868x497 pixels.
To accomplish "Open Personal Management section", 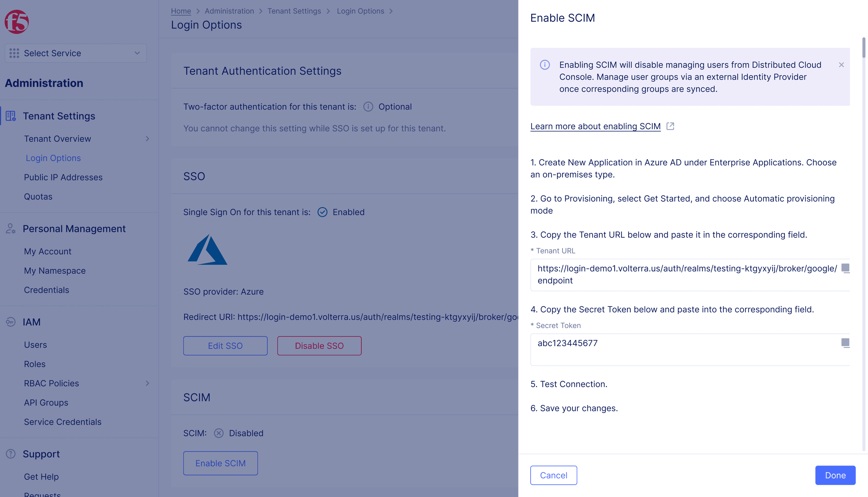I will pos(74,229).
